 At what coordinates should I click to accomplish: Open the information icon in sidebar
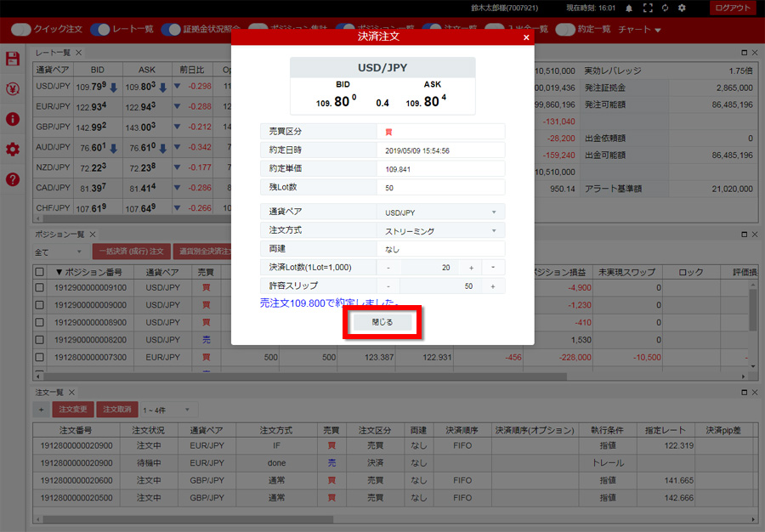click(x=13, y=119)
